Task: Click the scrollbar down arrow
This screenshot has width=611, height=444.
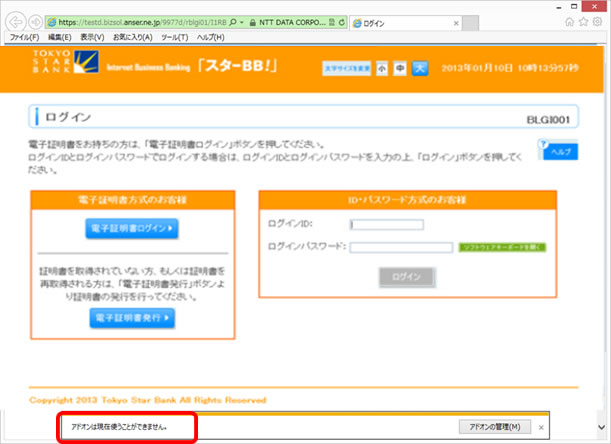Action: tap(602, 427)
